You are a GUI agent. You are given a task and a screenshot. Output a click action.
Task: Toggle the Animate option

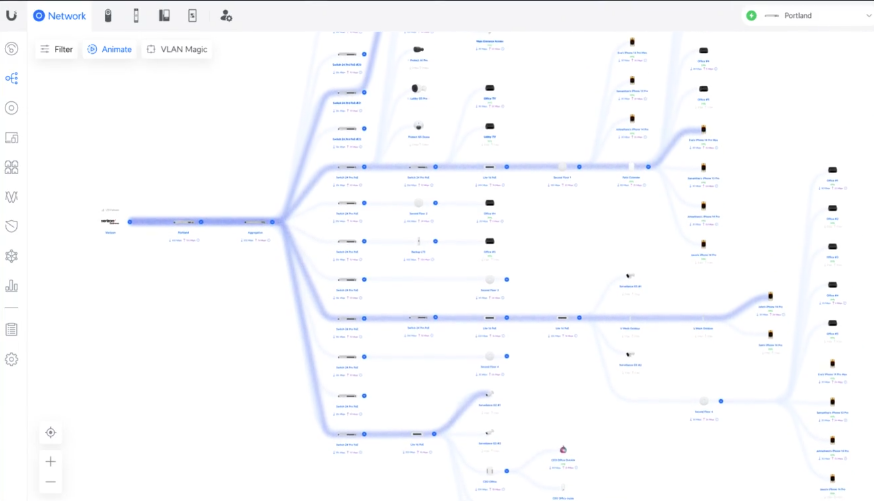(x=109, y=49)
